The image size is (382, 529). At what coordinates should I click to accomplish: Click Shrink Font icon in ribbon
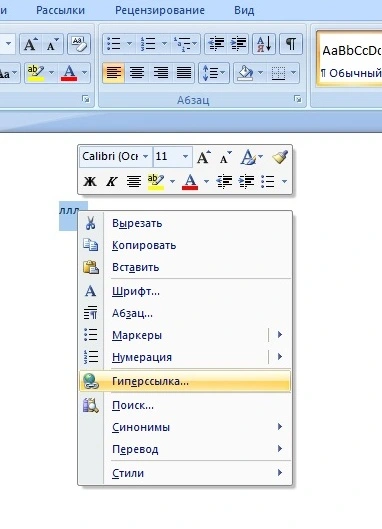coord(52,44)
